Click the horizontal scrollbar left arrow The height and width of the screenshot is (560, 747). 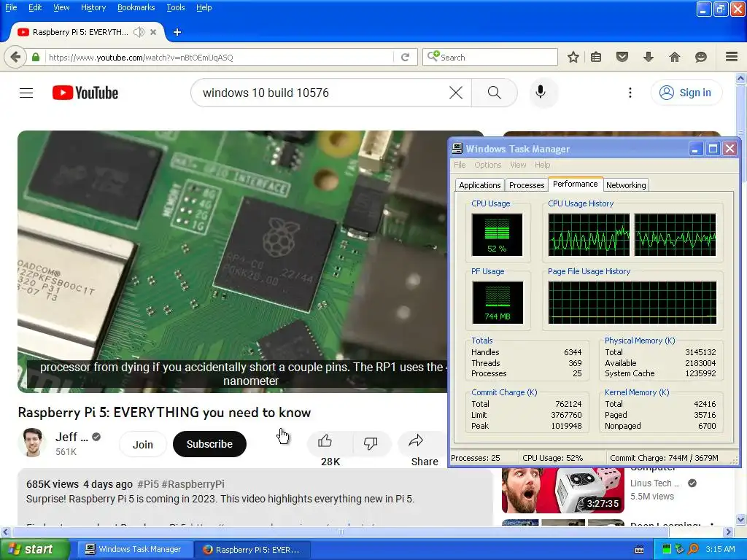click(x=5, y=532)
